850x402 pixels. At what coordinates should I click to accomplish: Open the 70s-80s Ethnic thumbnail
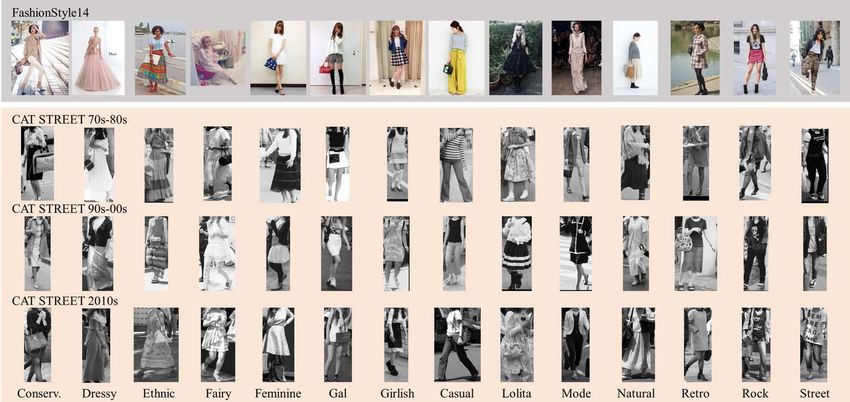(x=159, y=165)
